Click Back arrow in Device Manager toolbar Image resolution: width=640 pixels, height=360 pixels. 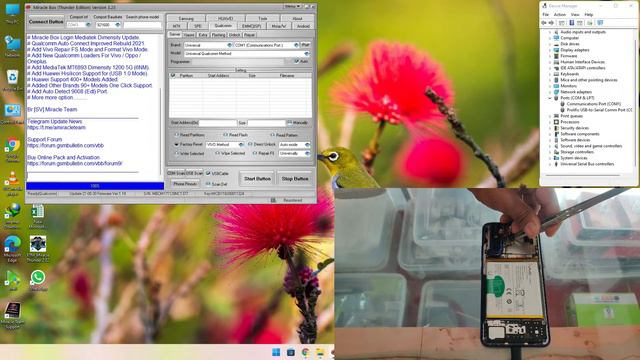point(544,23)
